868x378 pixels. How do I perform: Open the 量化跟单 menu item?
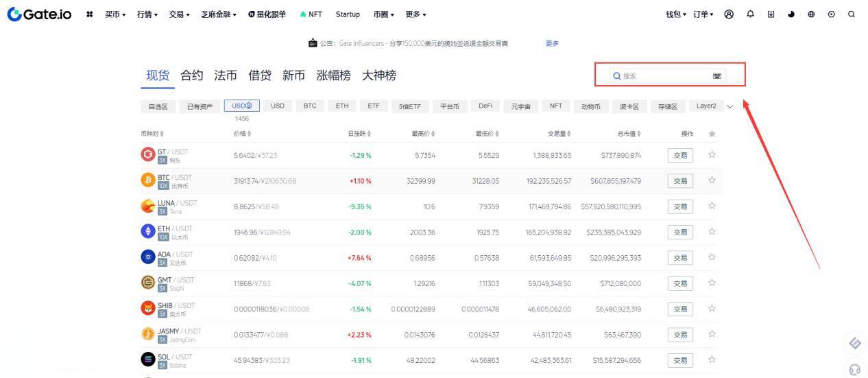click(267, 14)
